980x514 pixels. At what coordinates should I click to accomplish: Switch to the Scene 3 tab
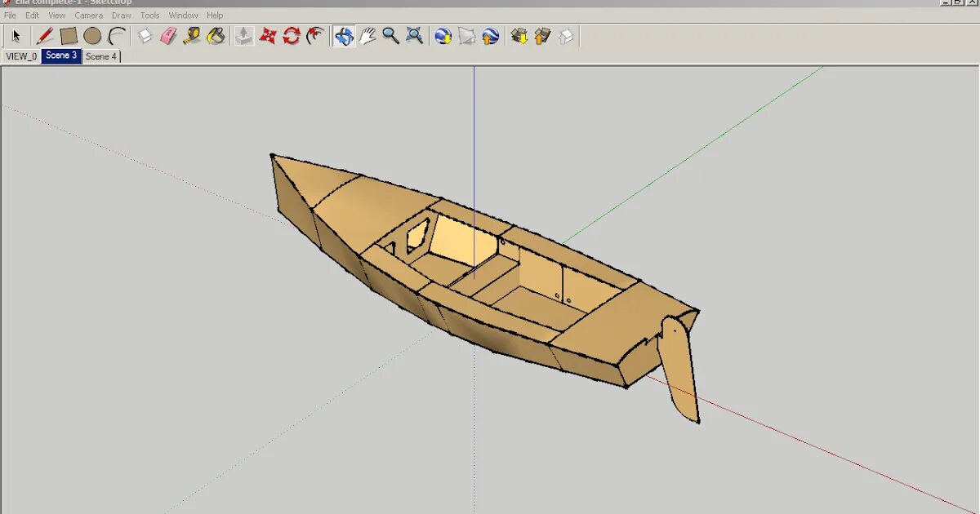tap(61, 55)
